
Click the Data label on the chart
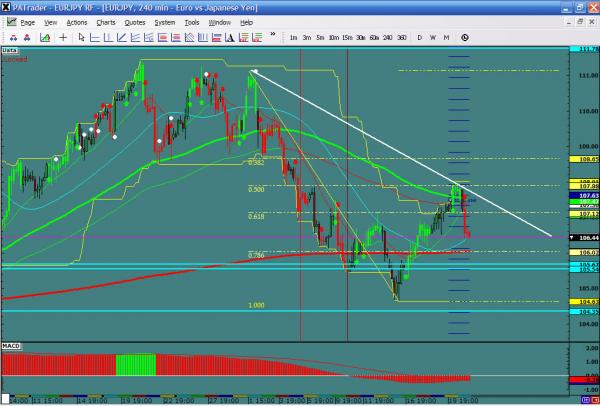pyautogui.click(x=11, y=49)
